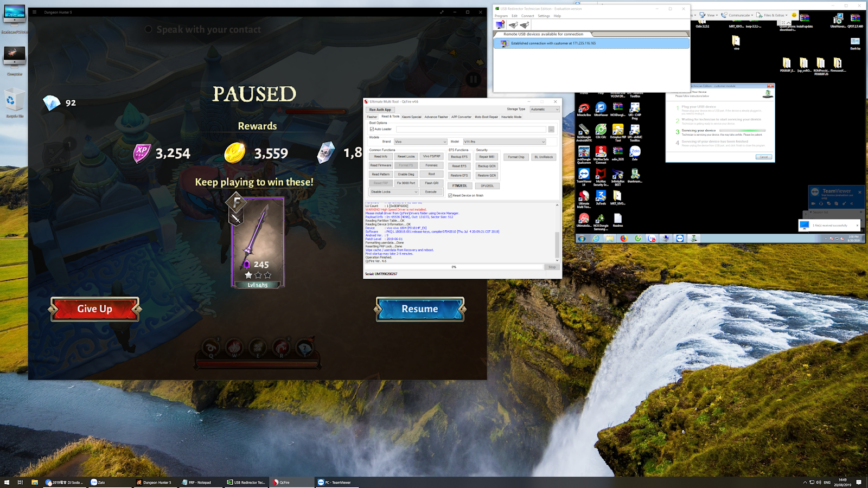868x488 pixels.
Task: Open the notification center in the system tray
Action: click(859, 482)
